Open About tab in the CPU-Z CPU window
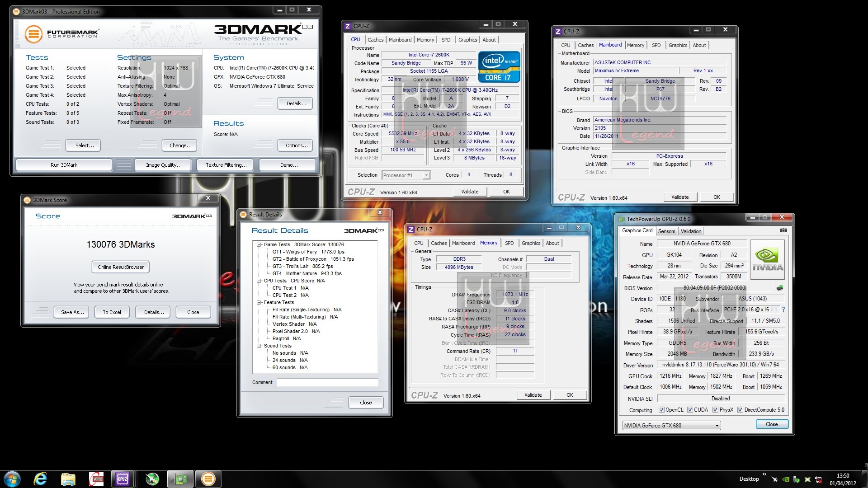This screenshot has width=868, height=488. tap(489, 40)
